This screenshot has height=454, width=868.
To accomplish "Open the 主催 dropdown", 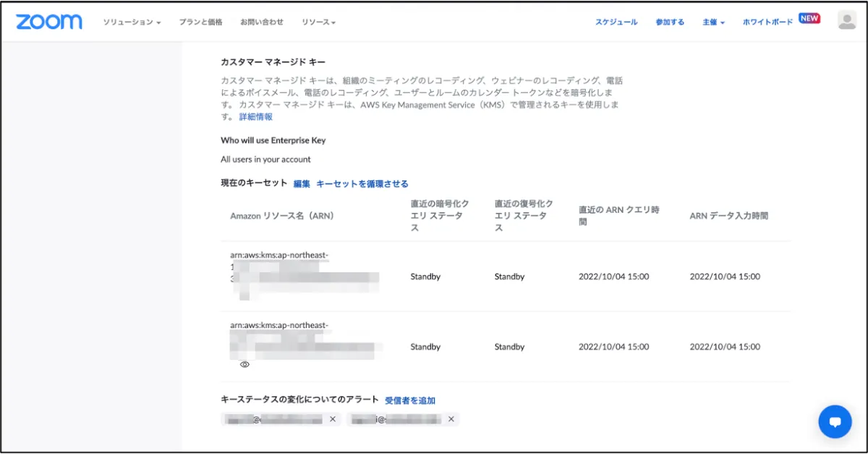I will [x=713, y=22].
